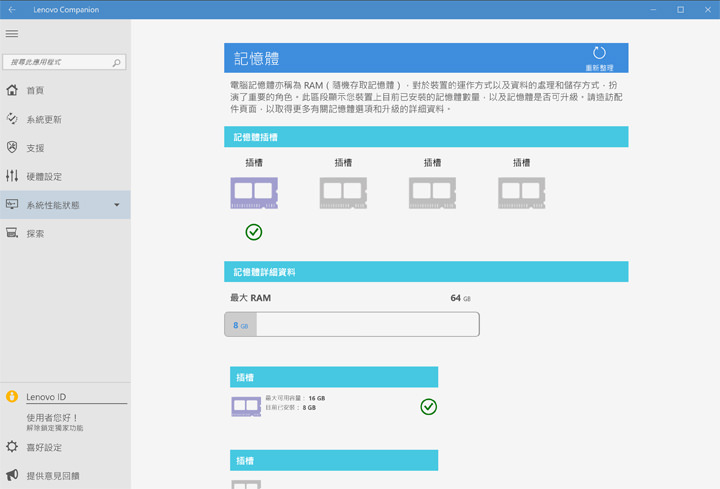Select the second gray empty slot icon

click(343, 192)
